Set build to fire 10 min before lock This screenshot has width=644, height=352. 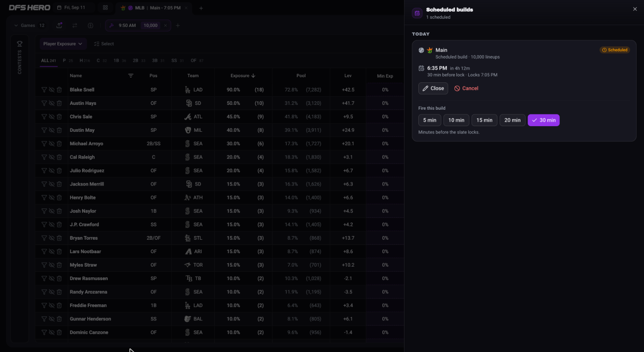coord(456,120)
